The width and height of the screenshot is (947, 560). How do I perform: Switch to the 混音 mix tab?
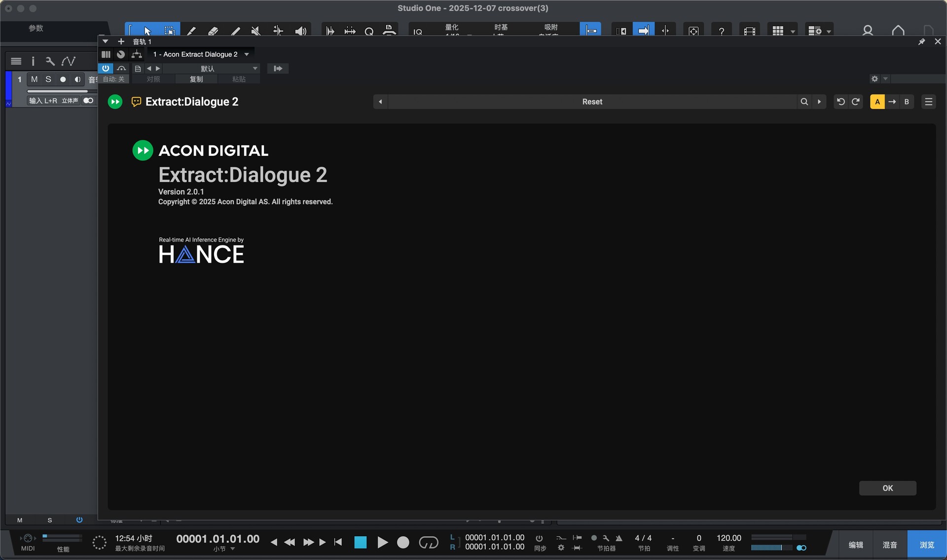889,545
